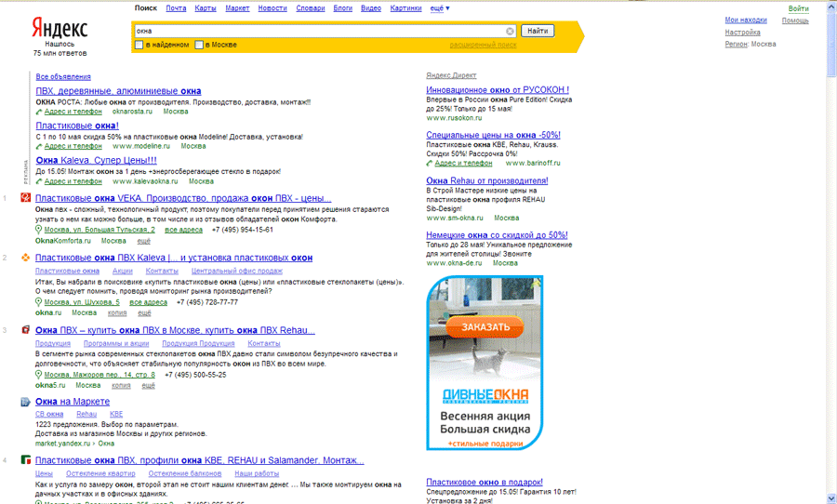Open the Видео service tab
Image resolution: width=837 pixels, height=504 pixels.
(x=371, y=8)
